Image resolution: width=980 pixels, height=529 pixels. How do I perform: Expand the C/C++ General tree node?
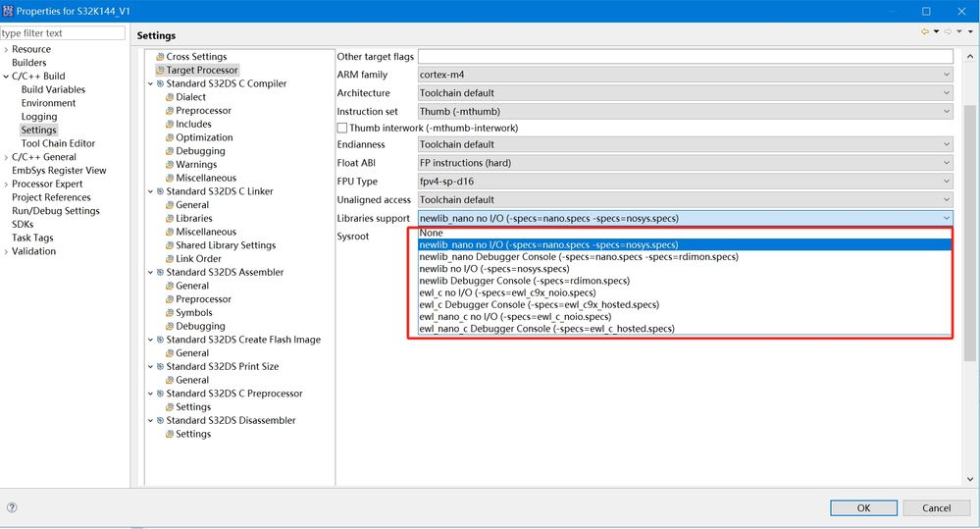click(6, 157)
